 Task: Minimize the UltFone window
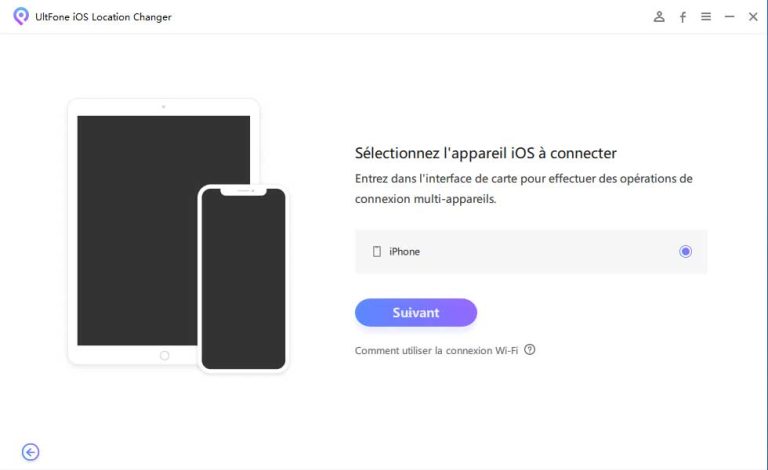(x=729, y=17)
